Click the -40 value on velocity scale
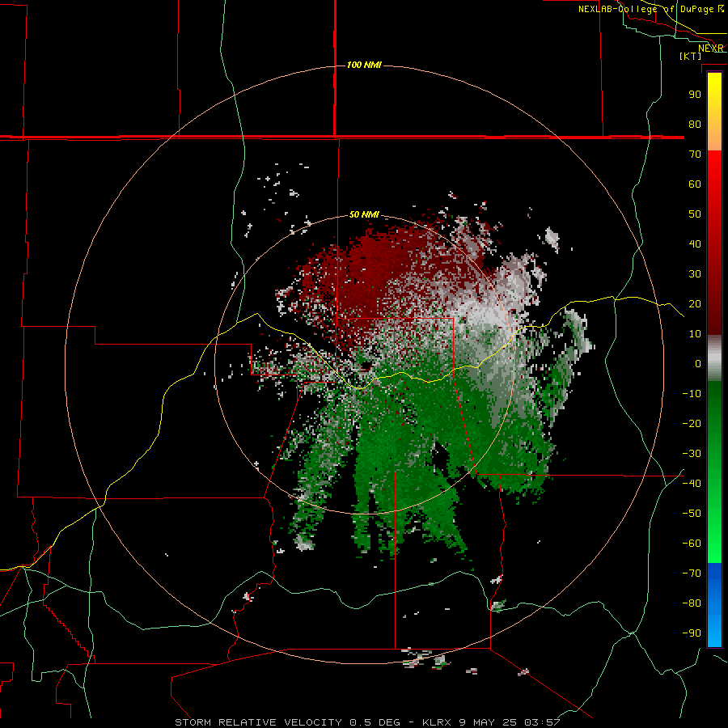This screenshot has height=728, width=728. point(692,484)
